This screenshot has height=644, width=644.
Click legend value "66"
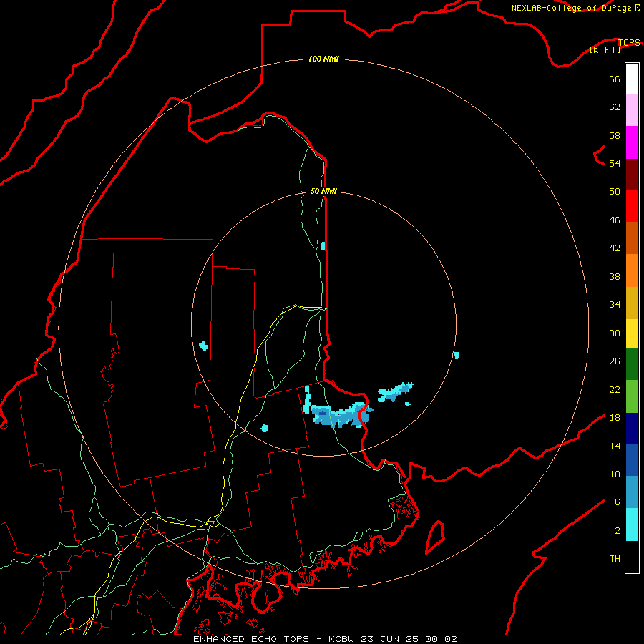(x=615, y=79)
